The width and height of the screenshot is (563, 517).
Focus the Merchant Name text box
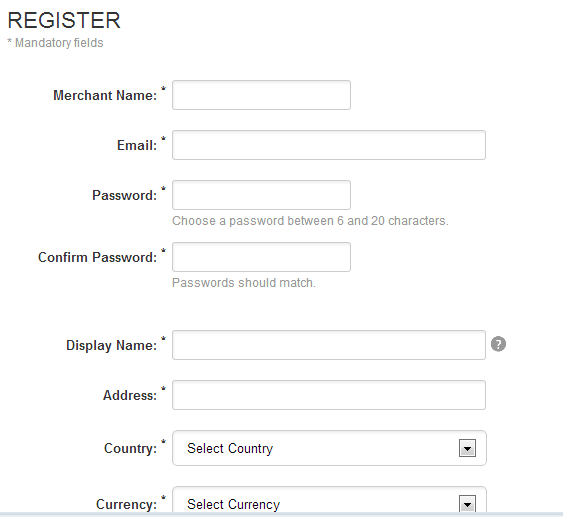[261, 95]
